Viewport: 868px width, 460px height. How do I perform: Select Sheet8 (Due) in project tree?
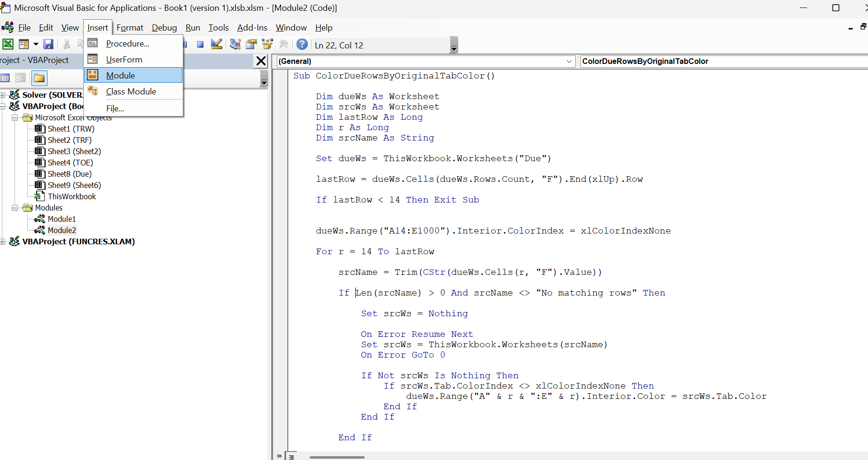click(x=70, y=174)
